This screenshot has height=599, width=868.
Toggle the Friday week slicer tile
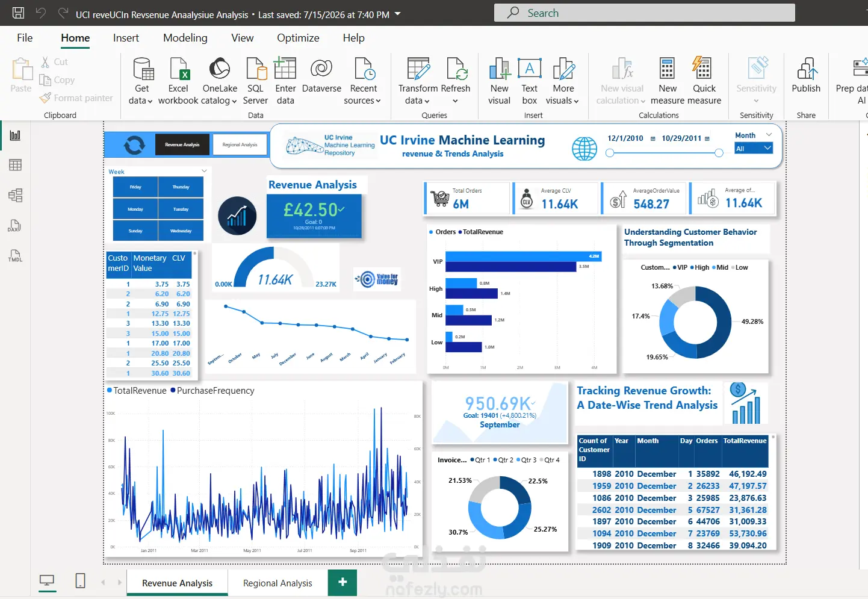(135, 187)
